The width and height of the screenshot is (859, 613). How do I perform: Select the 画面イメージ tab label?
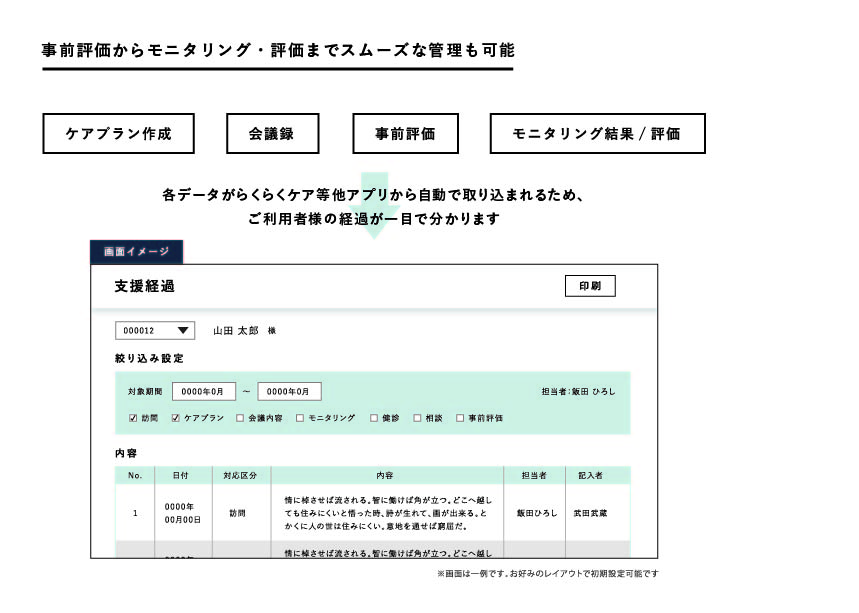(136, 250)
